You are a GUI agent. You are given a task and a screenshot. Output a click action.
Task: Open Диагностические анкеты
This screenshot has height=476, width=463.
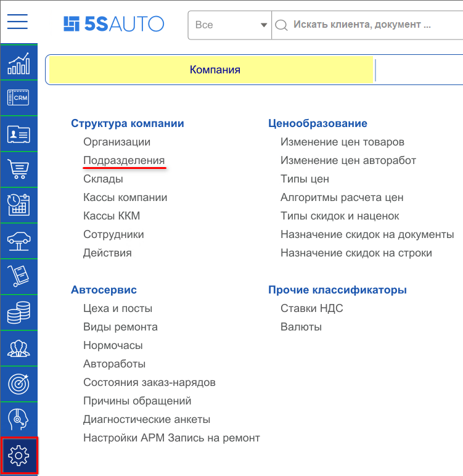pyautogui.click(x=147, y=419)
